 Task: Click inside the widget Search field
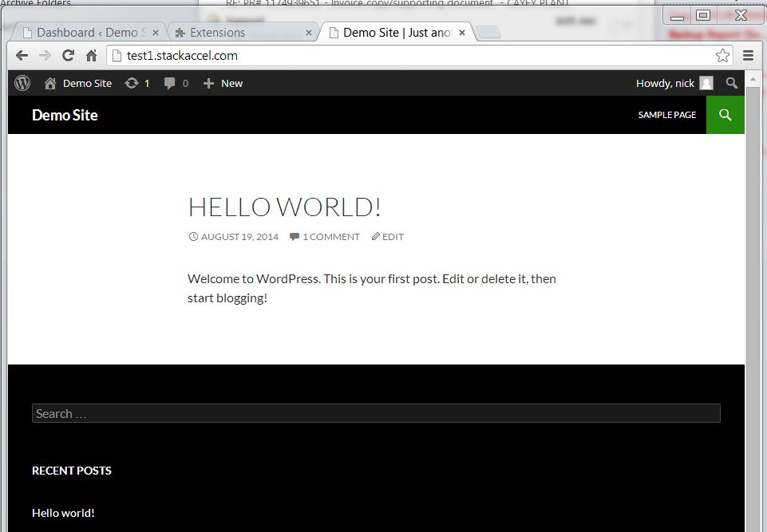(375, 413)
